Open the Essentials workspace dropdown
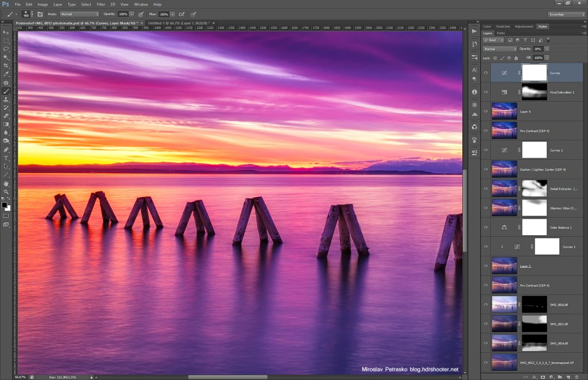This screenshot has width=588, height=380. click(566, 14)
